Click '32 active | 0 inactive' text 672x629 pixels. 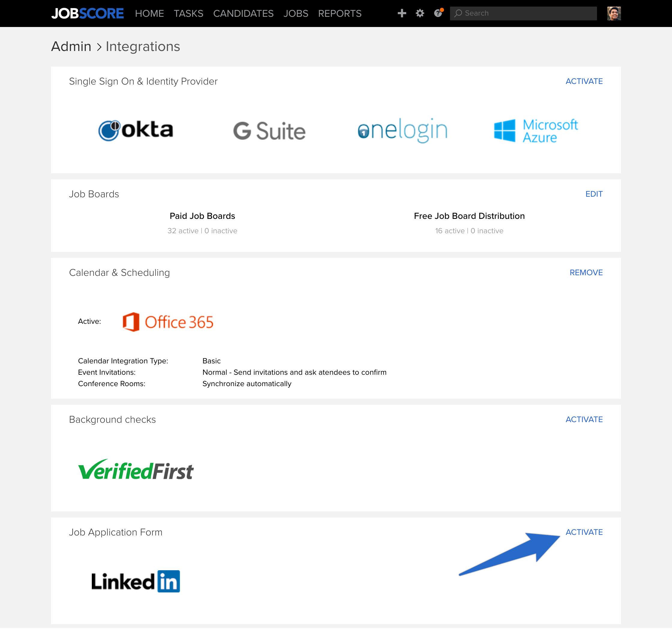(202, 231)
